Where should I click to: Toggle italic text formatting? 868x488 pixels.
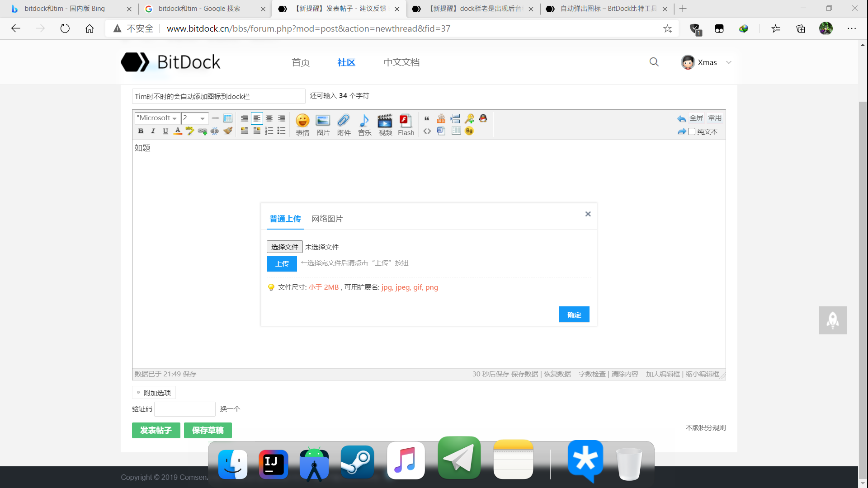coord(153,131)
